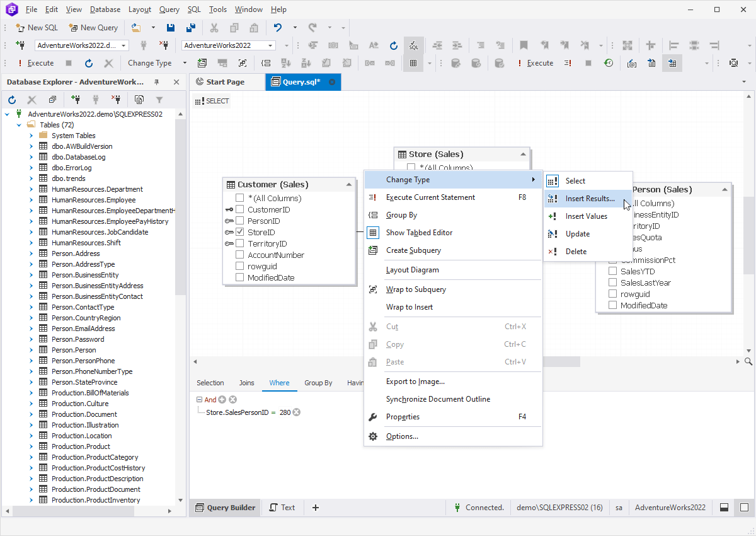The image size is (756, 536).
Task: Collapse the Store (Sales) table box
Action: (523, 154)
